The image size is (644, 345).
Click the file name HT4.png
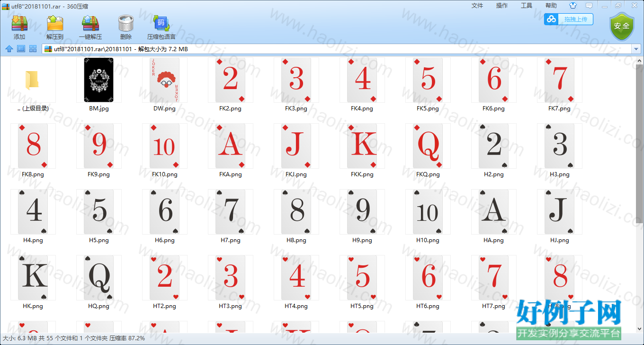[296, 306]
